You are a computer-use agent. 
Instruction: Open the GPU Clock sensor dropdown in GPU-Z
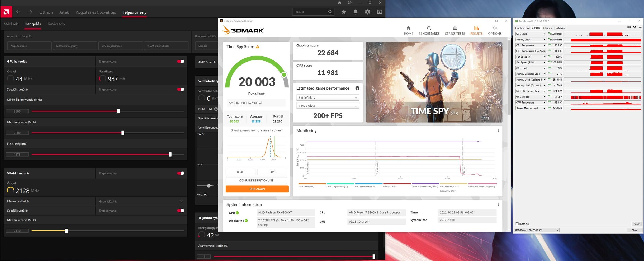pos(544,34)
